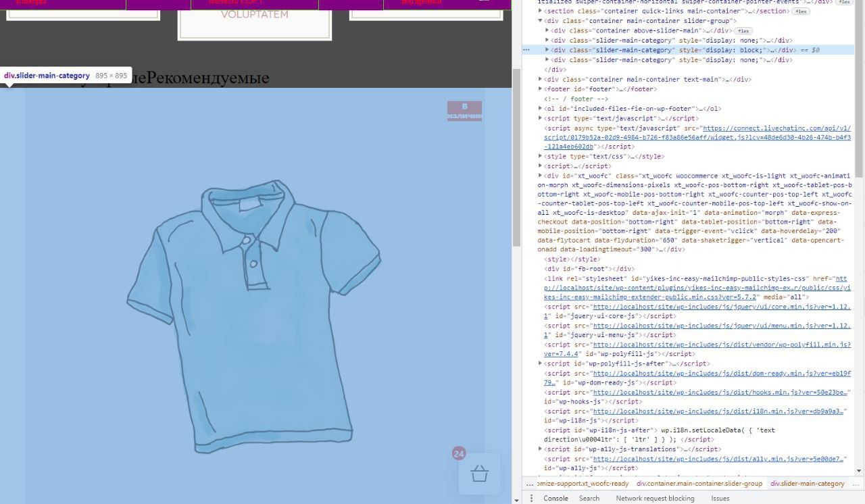Select the div id="fb-root" row
This screenshot has width=865, height=504.
pos(589,269)
